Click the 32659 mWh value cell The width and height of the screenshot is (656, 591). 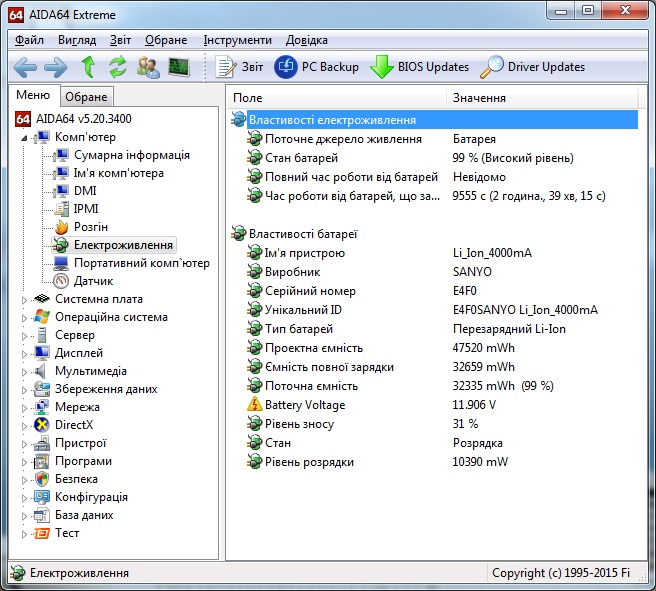point(484,367)
